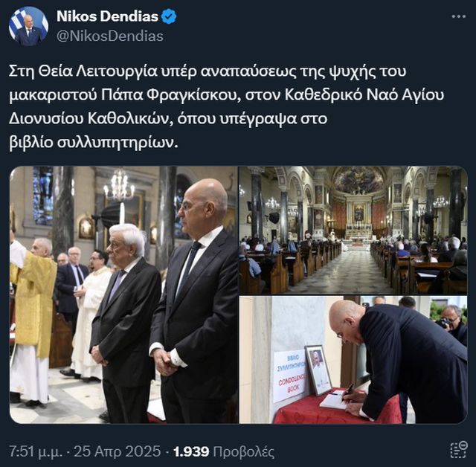
Task: Open Nikos Dendias profile avatar
Action: [28, 26]
